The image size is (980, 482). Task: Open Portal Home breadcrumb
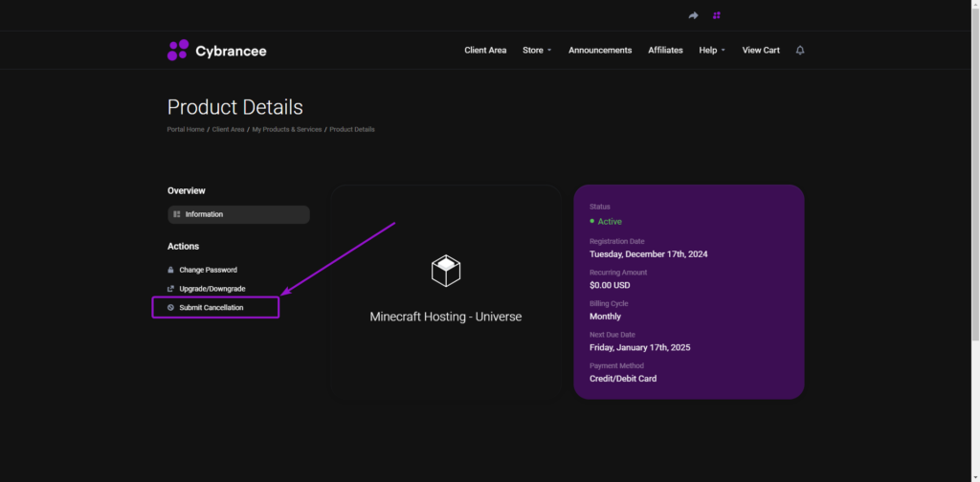coord(186,130)
